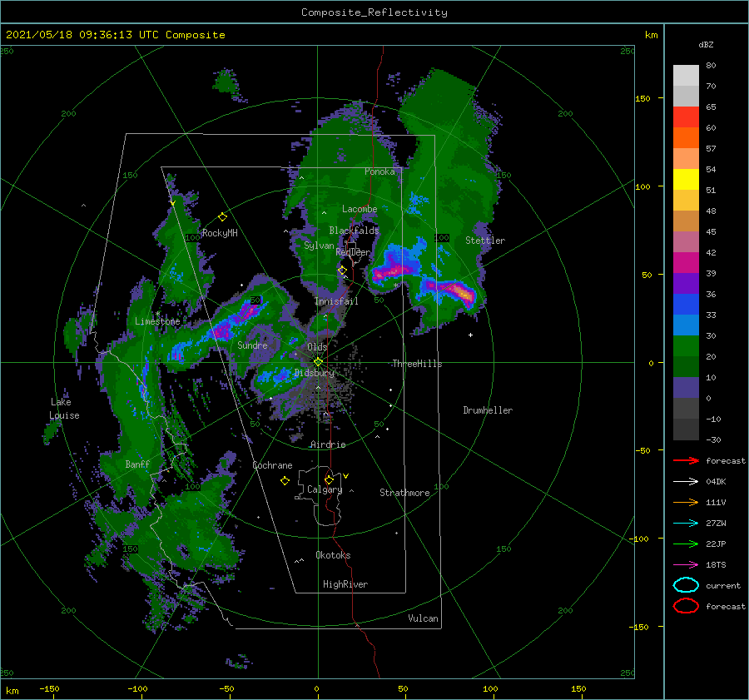Click the yellow diamond marker beside RockyMH
This screenshot has width=749, height=700.
click(222, 217)
